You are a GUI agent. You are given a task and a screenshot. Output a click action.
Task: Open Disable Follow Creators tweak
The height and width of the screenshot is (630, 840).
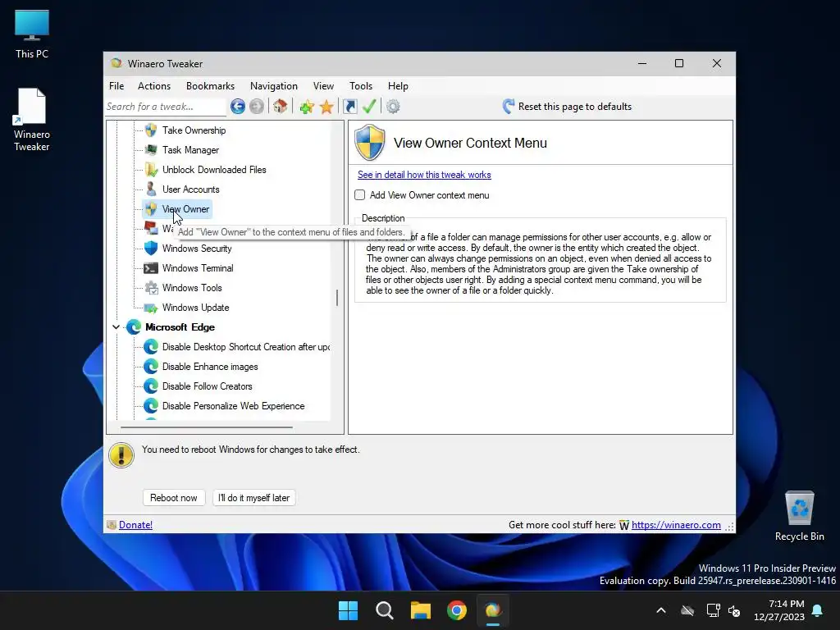[x=207, y=386]
